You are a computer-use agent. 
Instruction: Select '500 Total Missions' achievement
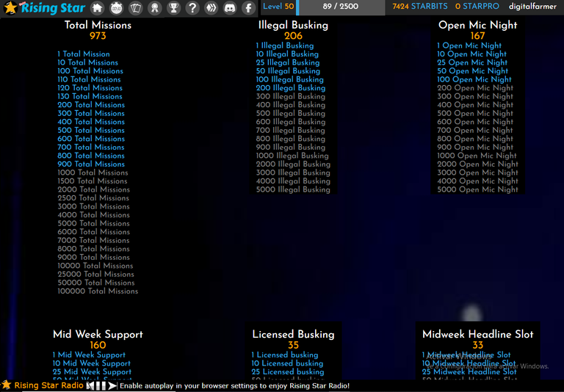[91, 130]
